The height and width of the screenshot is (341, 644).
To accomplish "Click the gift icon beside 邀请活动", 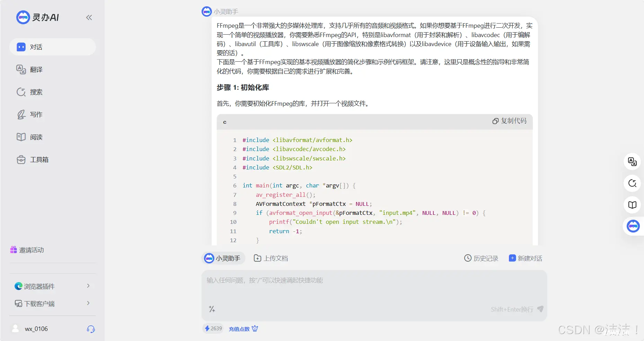I will (x=14, y=250).
